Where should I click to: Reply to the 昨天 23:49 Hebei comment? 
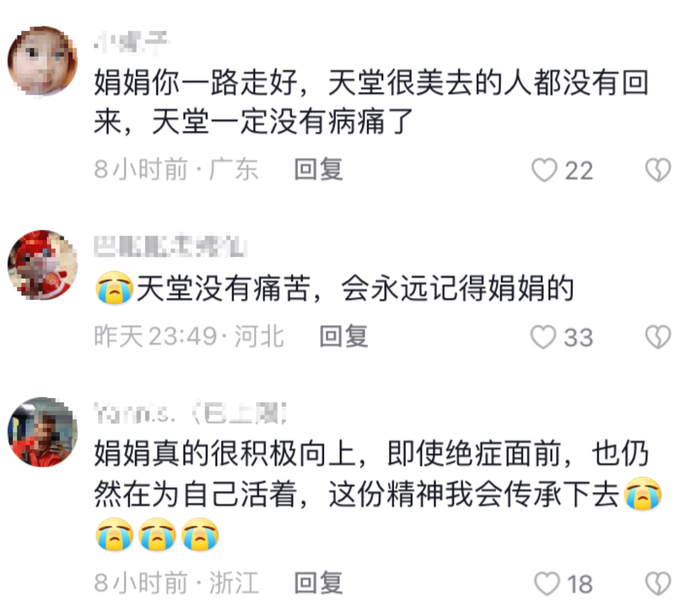click(x=344, y=337)
